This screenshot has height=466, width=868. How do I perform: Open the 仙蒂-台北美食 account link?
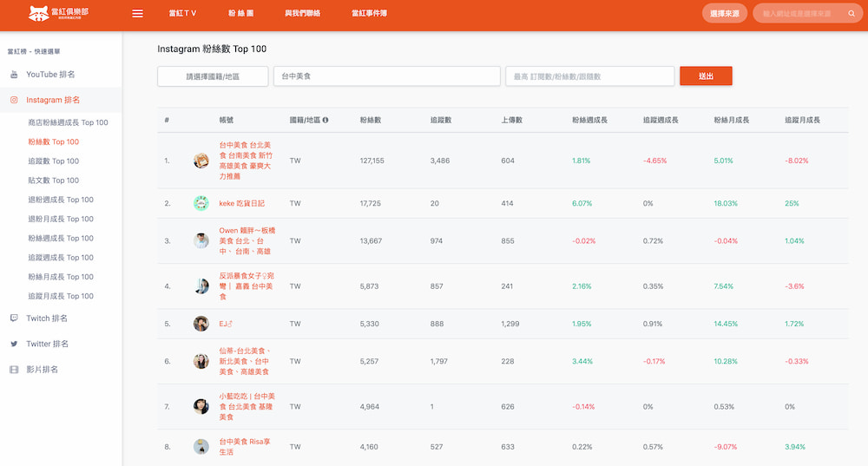click(245, 361)
